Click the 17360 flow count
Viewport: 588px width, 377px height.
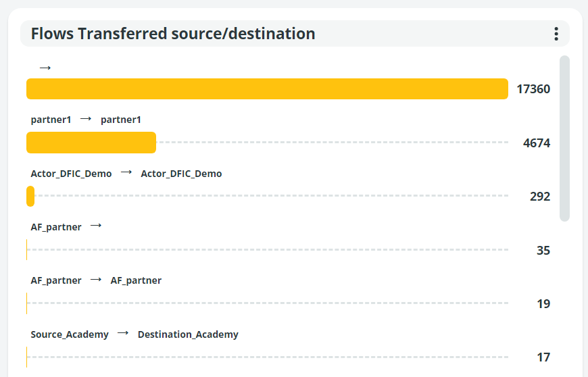(x=533, y=89)
